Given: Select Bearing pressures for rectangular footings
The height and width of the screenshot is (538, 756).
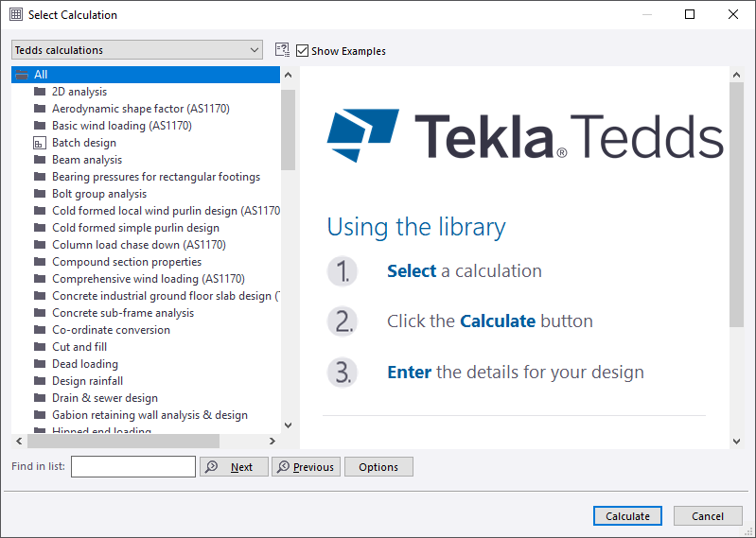Looking at the screenshot, I should coord(156,177).
